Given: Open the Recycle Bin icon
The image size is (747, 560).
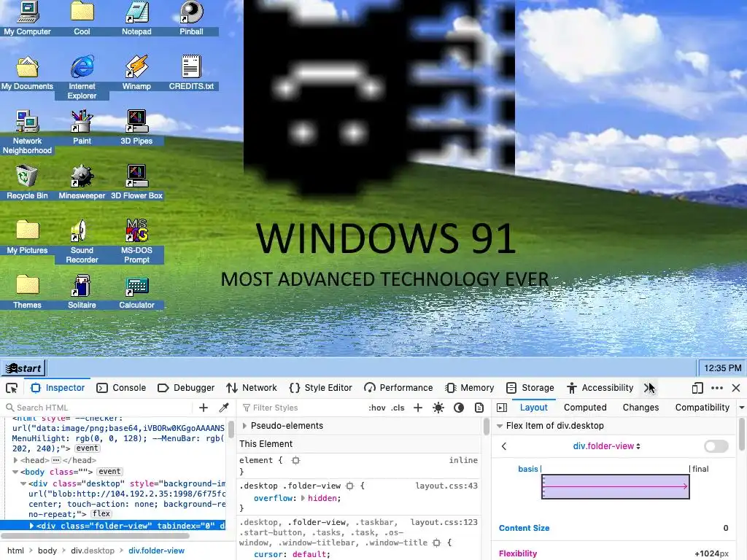Looking at the screenshot, I should [x=27, y=182].
